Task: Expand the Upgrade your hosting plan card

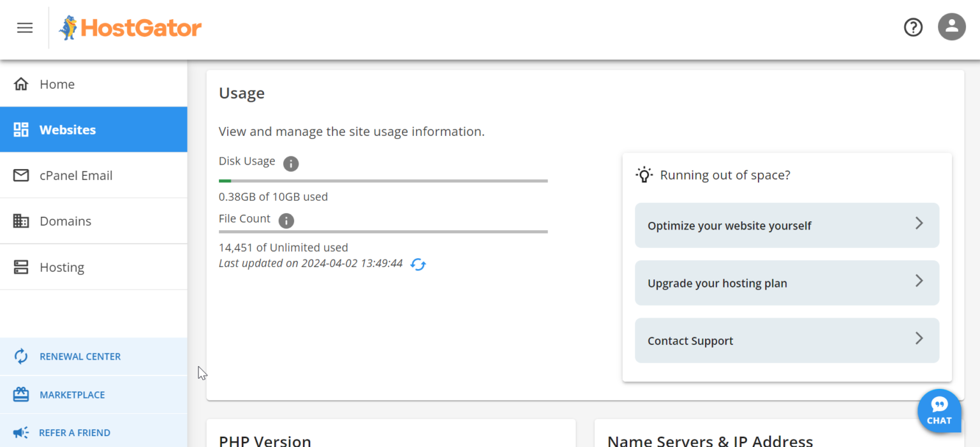Action: click(x=787, y=282)
